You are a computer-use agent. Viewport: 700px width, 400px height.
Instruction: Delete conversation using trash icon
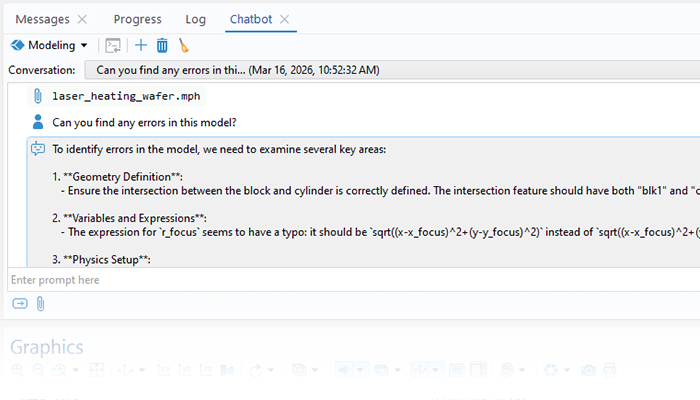(162, 46)
